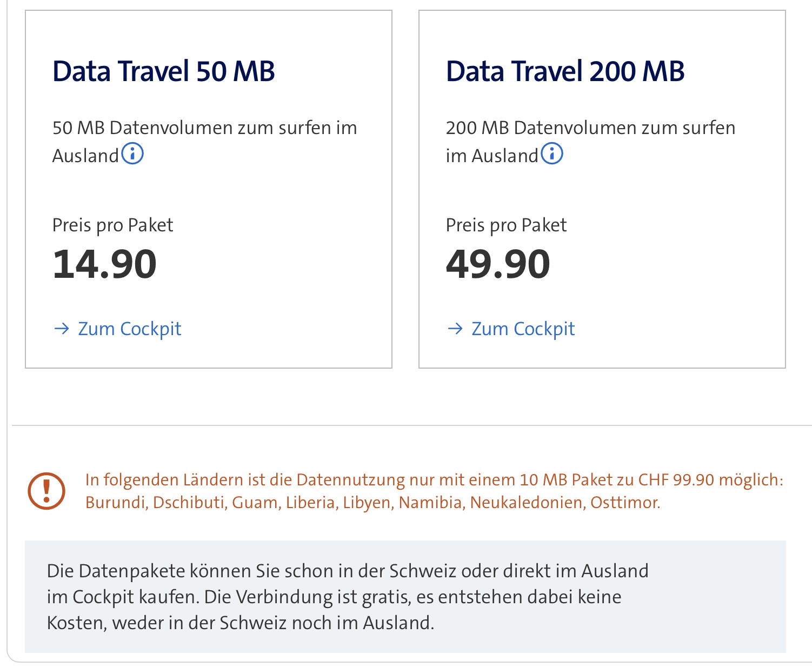Click info icon beside 50 MB Datenvolumen text
This screenshot has height=667, width=812.
132,154
